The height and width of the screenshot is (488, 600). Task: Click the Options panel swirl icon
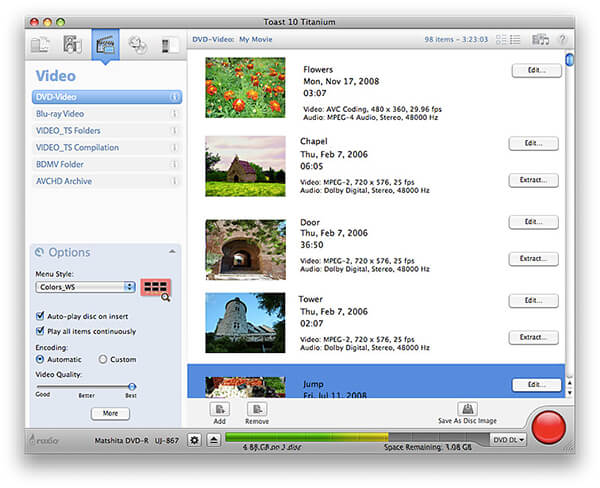click(x=39, y=252)
